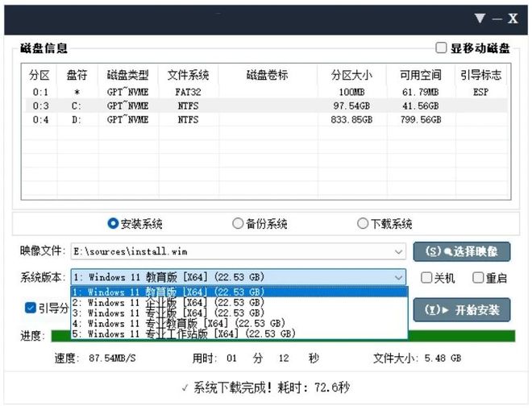Click the 引导标志 column header
Screen dimensions: 532x410
pos(481,75)
